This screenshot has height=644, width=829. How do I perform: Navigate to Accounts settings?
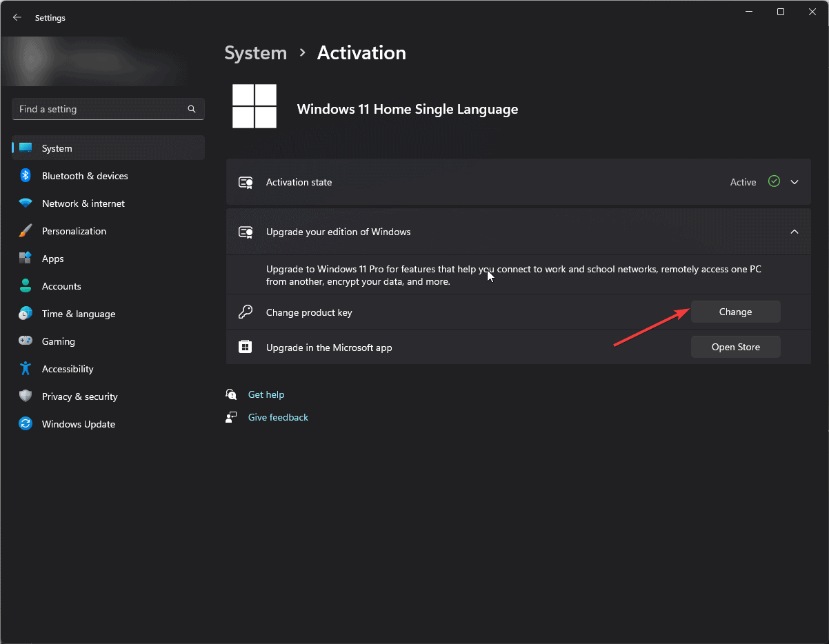pos(108,286)
